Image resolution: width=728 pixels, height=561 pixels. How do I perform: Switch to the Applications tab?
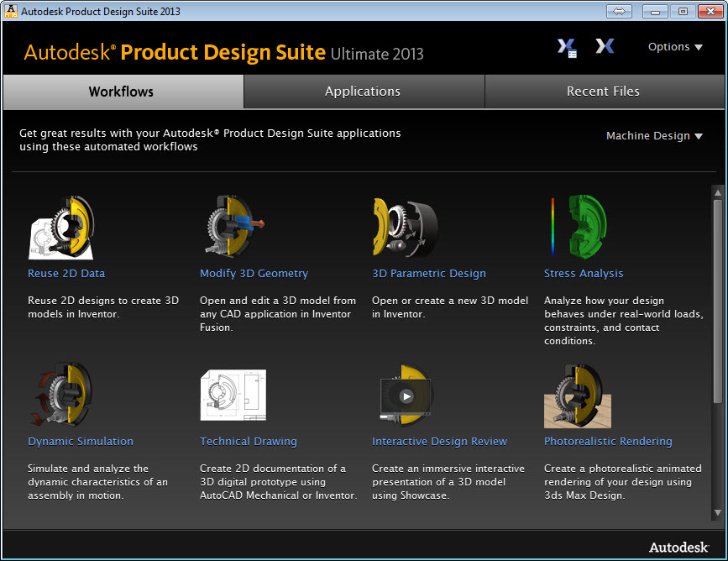[x=364, y=92]
